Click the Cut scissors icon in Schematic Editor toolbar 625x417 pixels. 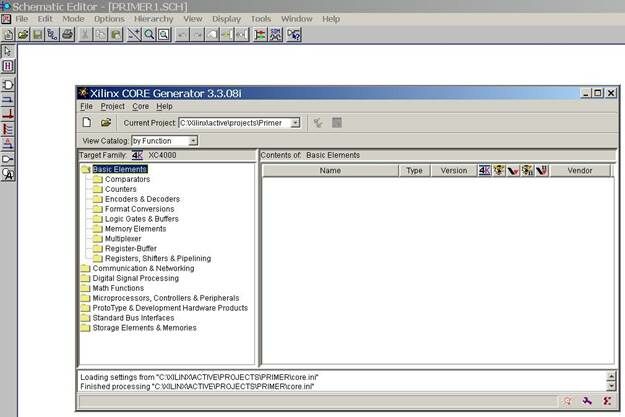coord(85,35)
